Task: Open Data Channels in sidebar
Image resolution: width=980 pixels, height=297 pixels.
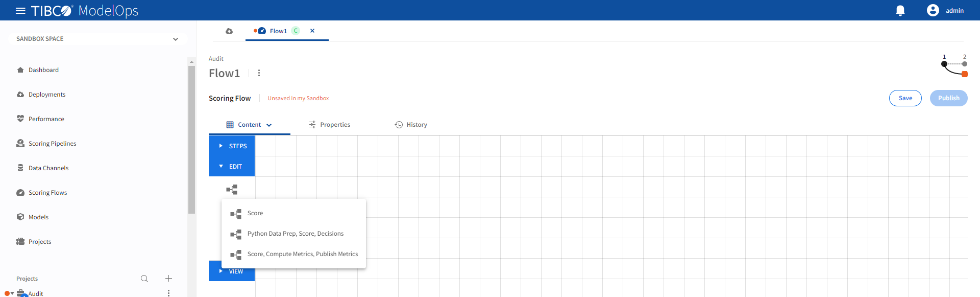Action: click(48, 168)
